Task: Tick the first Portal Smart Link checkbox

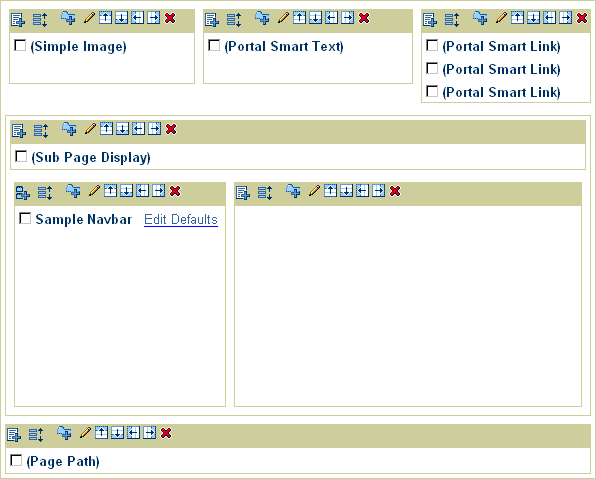Action: point(432,45)
